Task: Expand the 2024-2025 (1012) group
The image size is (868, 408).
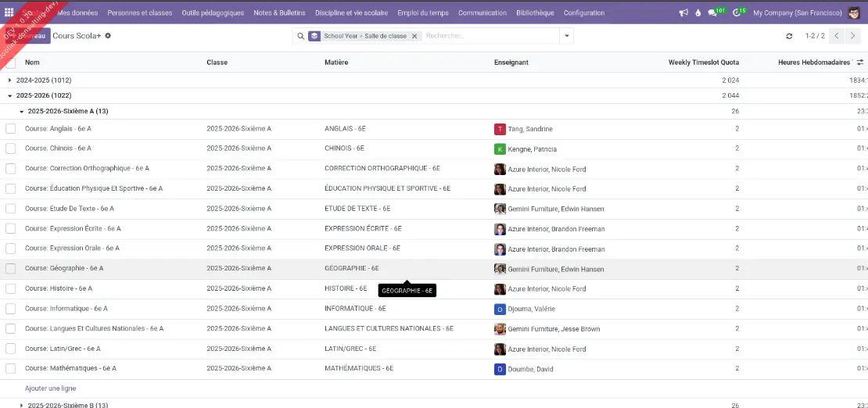Action: [x=10, y=80]
